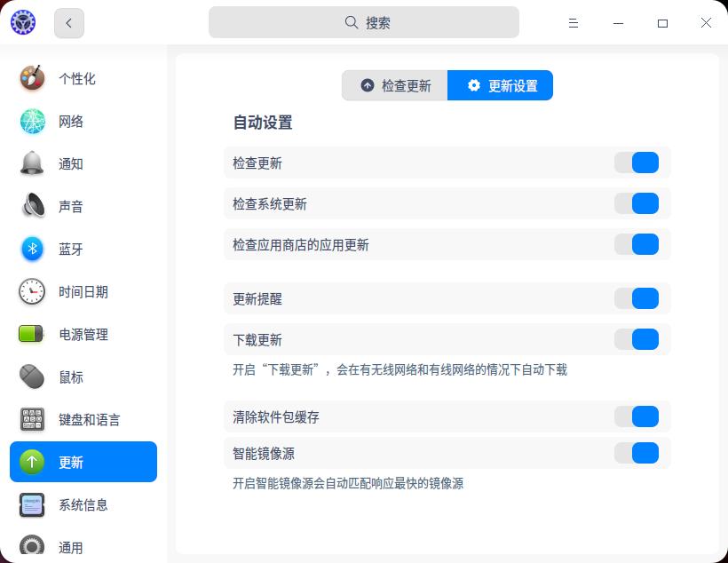Click the keyboard icon for 键盘和语言
Screen dimensions: 728x563
32,419
